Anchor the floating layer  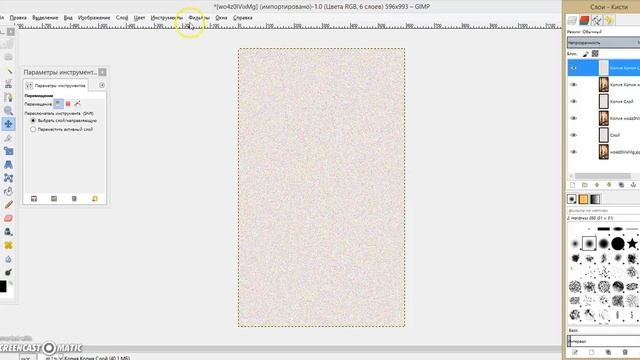pos(633,185)
